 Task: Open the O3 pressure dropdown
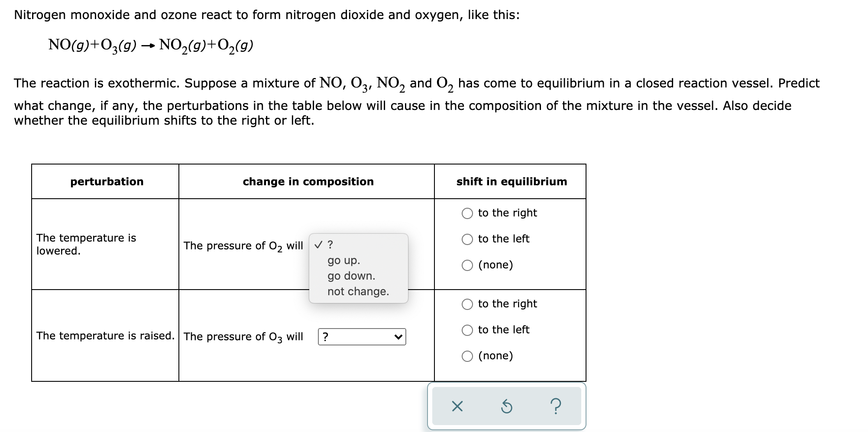click(362, 336)
